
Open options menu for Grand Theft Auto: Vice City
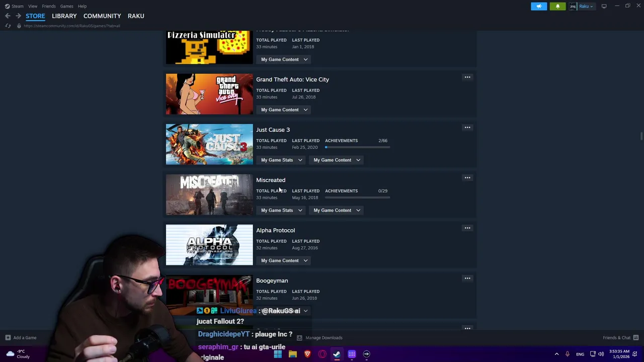tap(467, 77)
